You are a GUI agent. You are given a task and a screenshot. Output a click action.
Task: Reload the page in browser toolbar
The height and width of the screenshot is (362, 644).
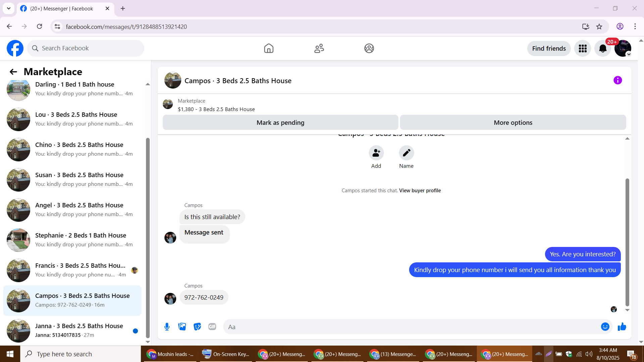pyautogui.click(x=39, y=27)
